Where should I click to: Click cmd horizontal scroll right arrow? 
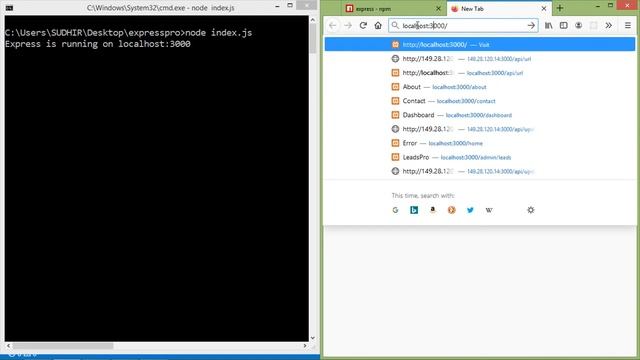tap(305, 346)
